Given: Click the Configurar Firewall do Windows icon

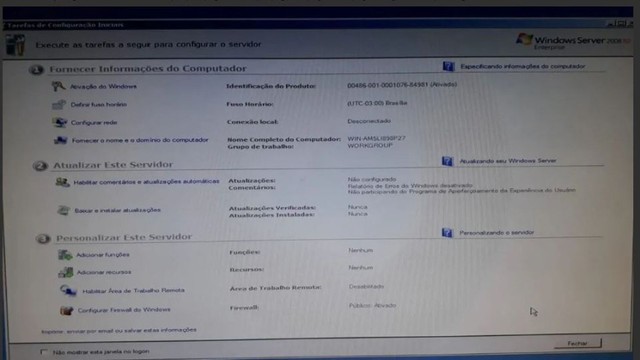Looking at the screenshot, I should click(x=67, y=310).
